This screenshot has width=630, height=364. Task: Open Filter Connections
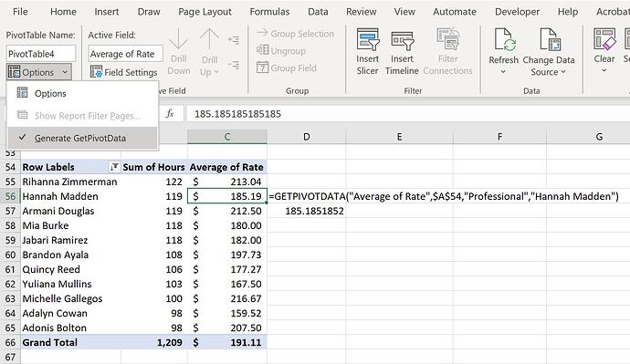point(447,51)
